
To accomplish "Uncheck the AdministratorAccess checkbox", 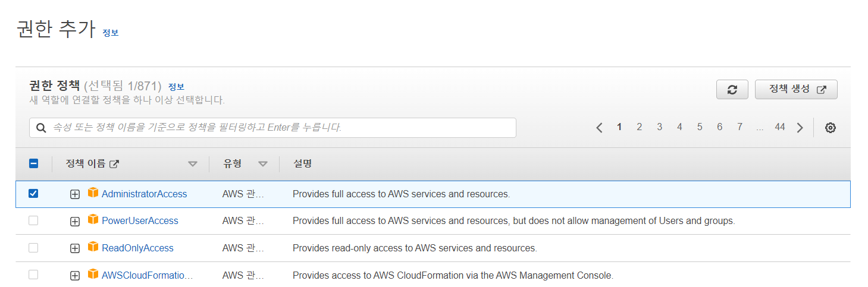I will (x=33, y=193).
